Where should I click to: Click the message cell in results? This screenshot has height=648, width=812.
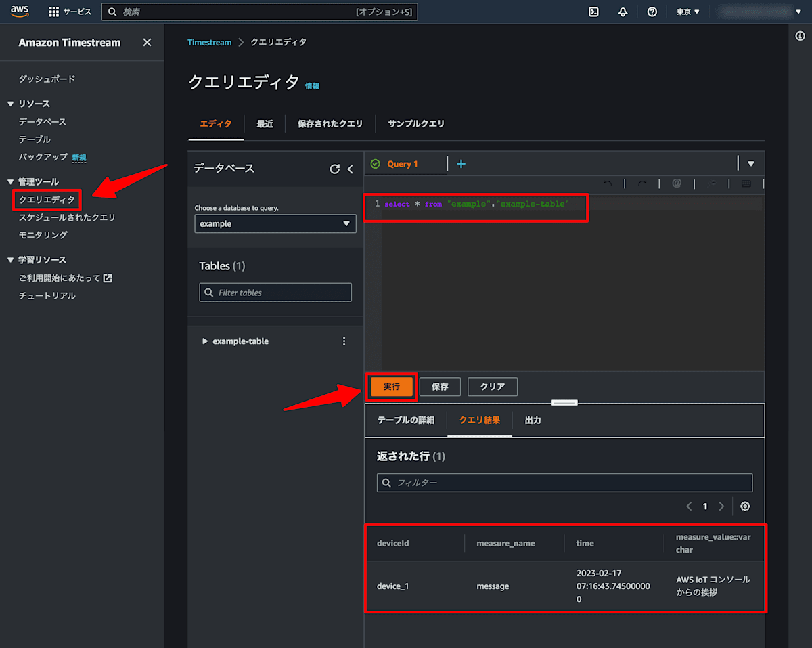pos(493,586)
